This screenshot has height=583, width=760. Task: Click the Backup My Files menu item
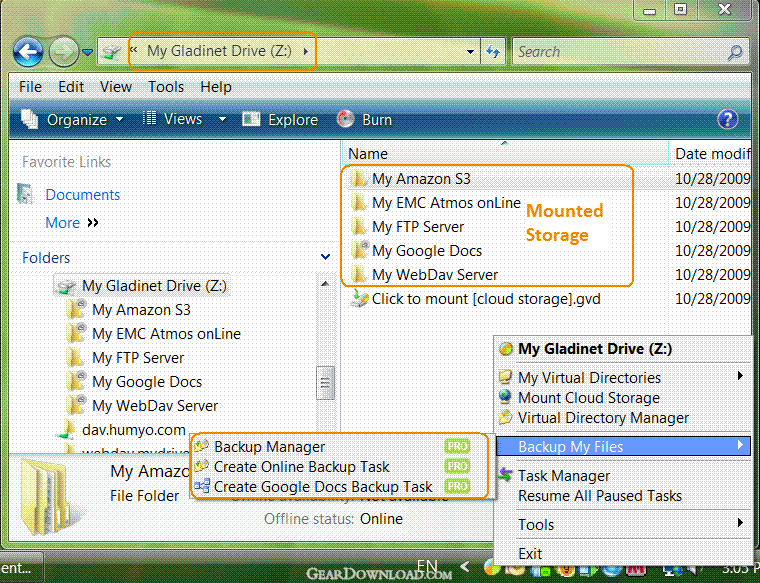[624, 446]
